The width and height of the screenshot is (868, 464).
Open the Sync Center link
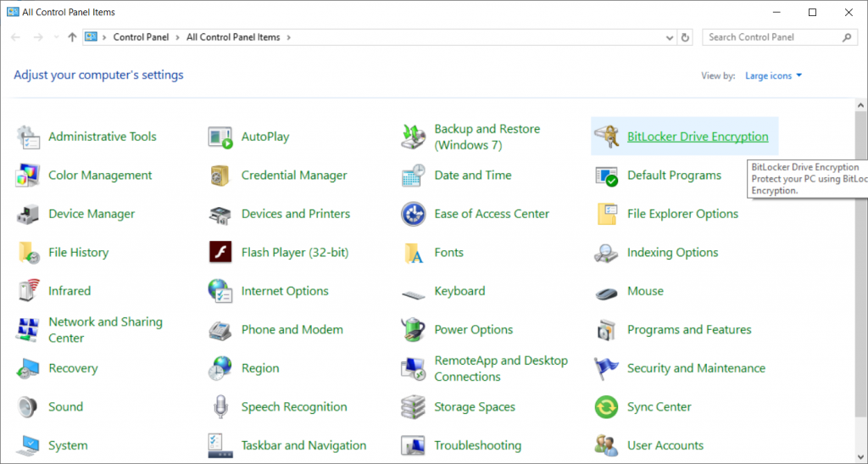point(659,407)
